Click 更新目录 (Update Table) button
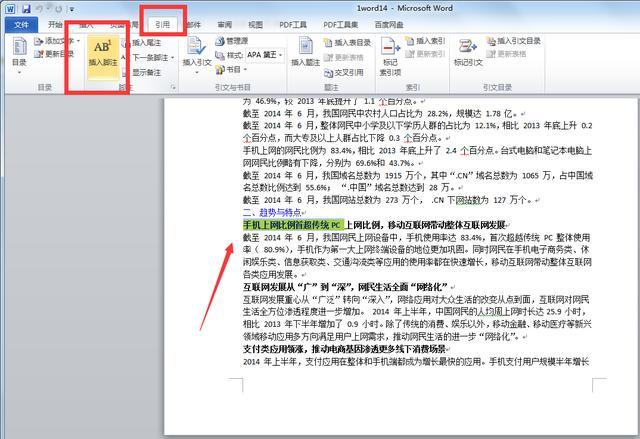 tap(54, 54)
